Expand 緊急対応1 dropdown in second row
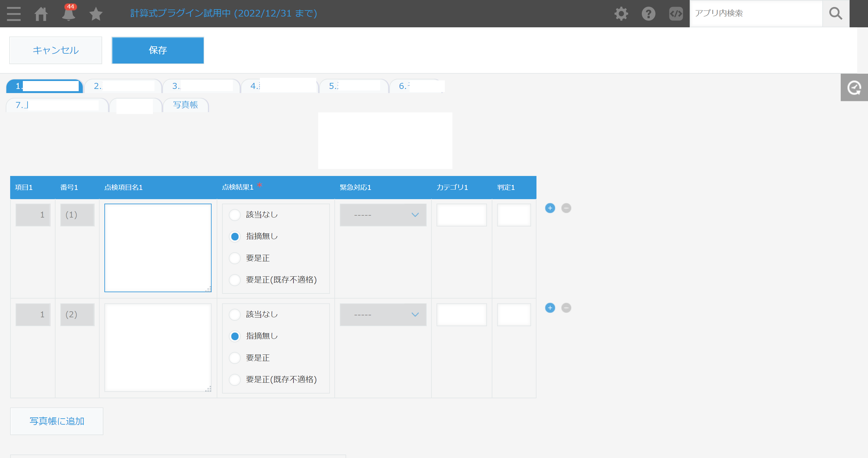Screen dimensions: 868x458 click(x=383, y=315)
